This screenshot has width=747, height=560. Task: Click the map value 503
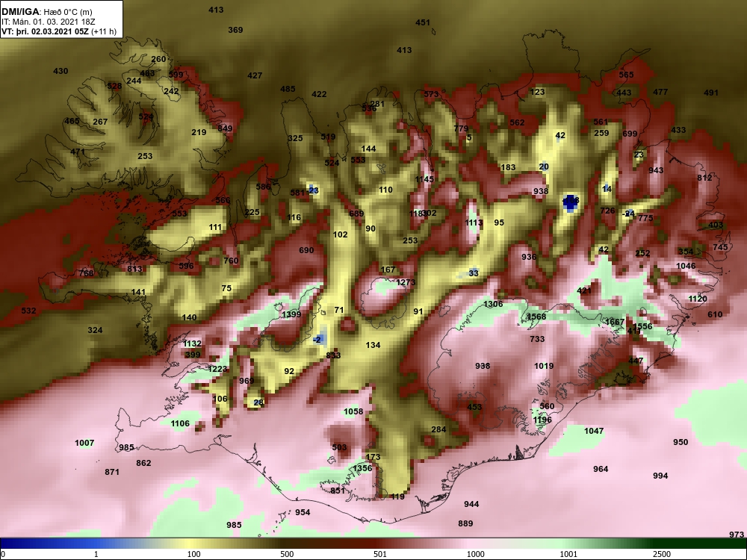pyautogui.click(x=339, y=447)
